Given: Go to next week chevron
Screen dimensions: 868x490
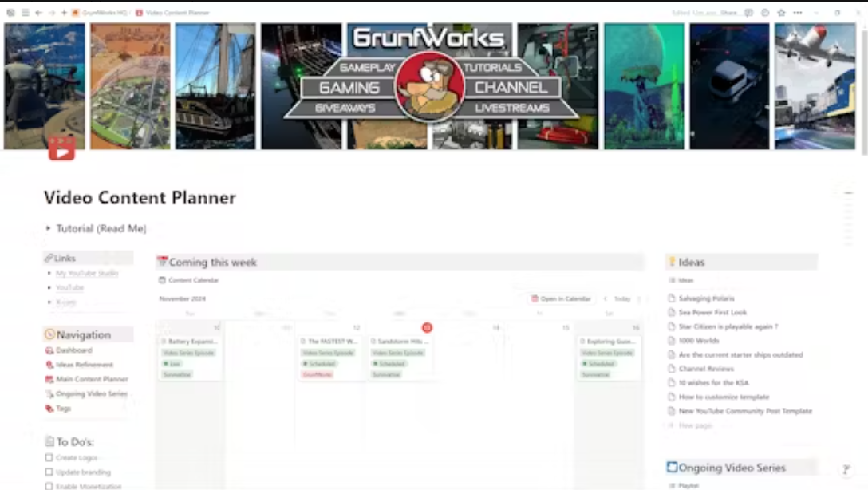Looking at the screenshot, I should pyautogui.click(x=639, y=298).
